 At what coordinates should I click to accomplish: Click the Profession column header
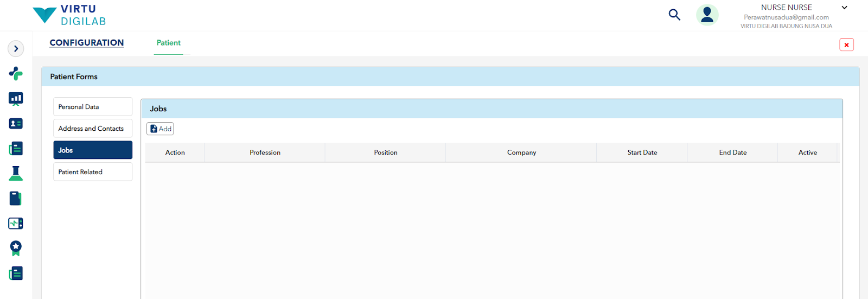(265, 152)
